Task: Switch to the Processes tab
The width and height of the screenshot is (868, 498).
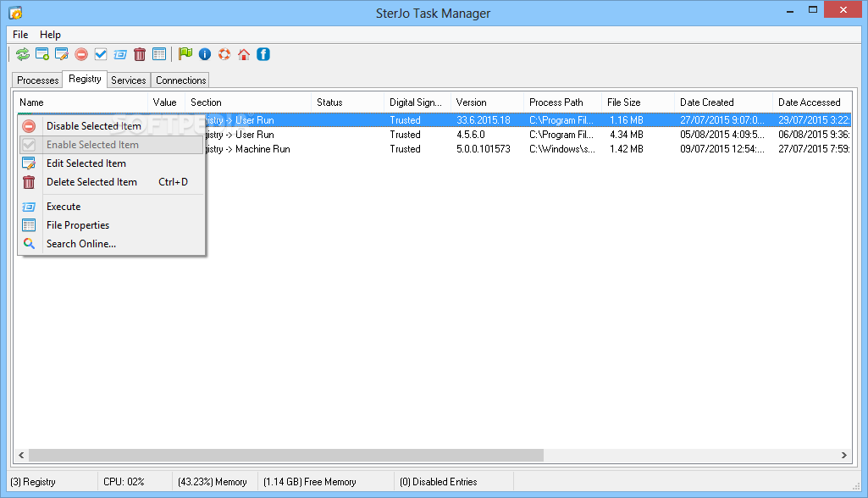Action: (x=37, y=80)
